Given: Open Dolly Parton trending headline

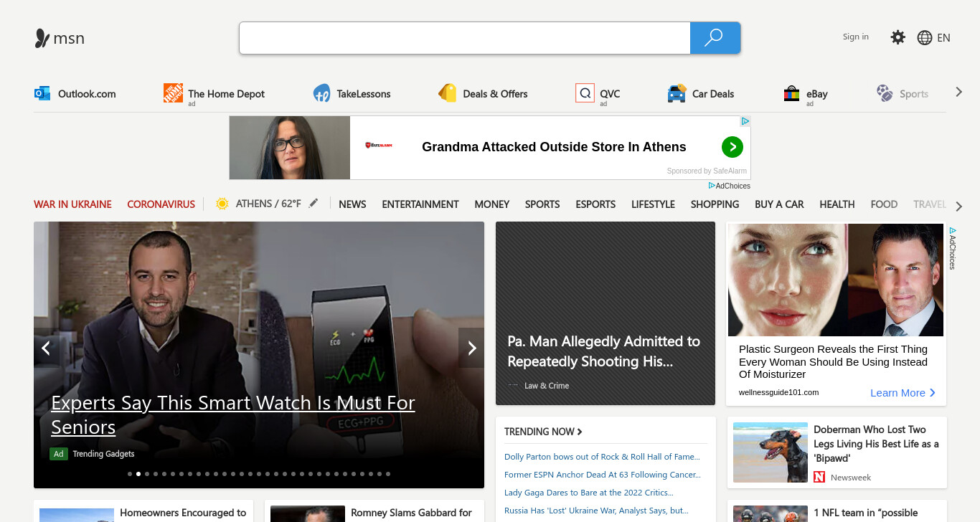Looking at the screenshot, I should click(602, 457).
